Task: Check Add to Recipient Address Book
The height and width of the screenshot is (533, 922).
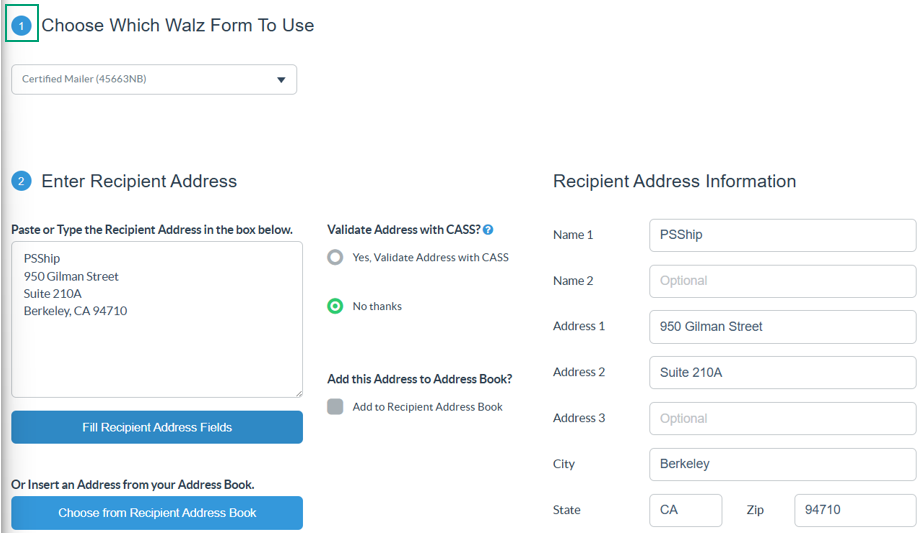Action: 335,407
